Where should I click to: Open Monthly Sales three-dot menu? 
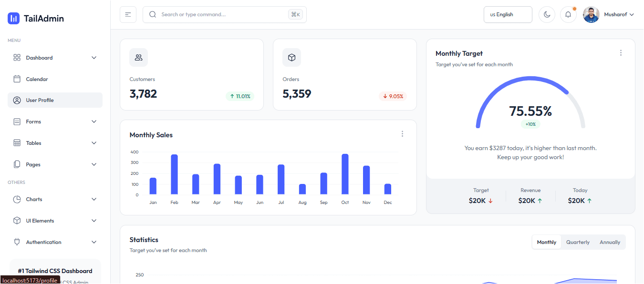(402, 134)
